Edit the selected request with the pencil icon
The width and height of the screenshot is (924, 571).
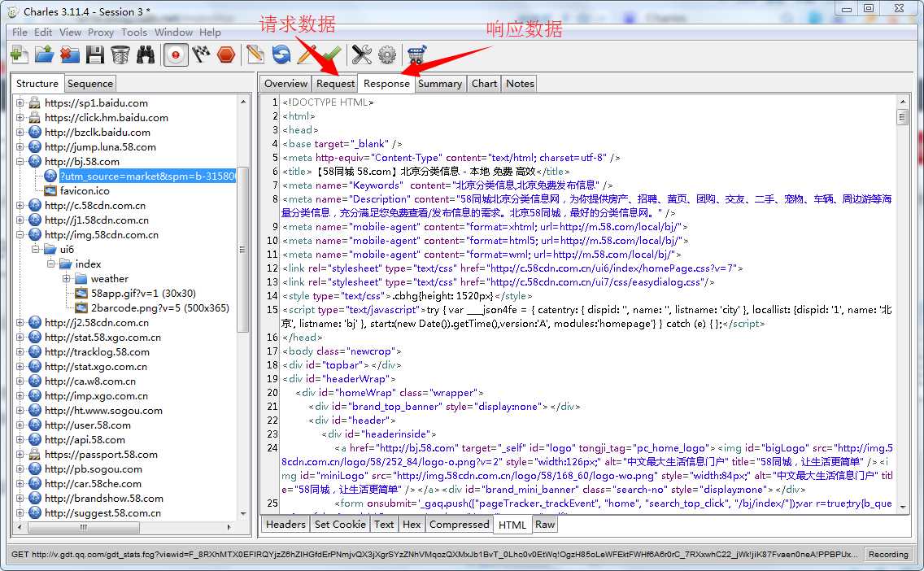coord(307,54)
